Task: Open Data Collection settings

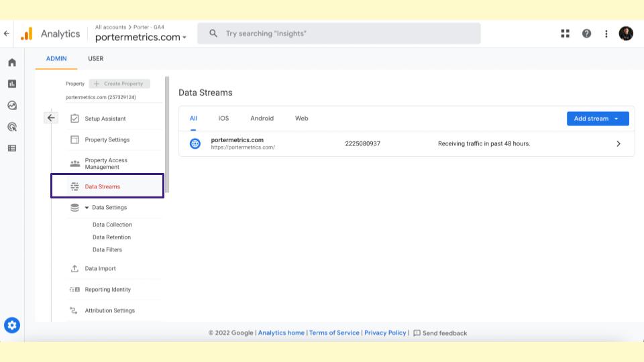Action: pyautogui.click(x=112, y=225)
